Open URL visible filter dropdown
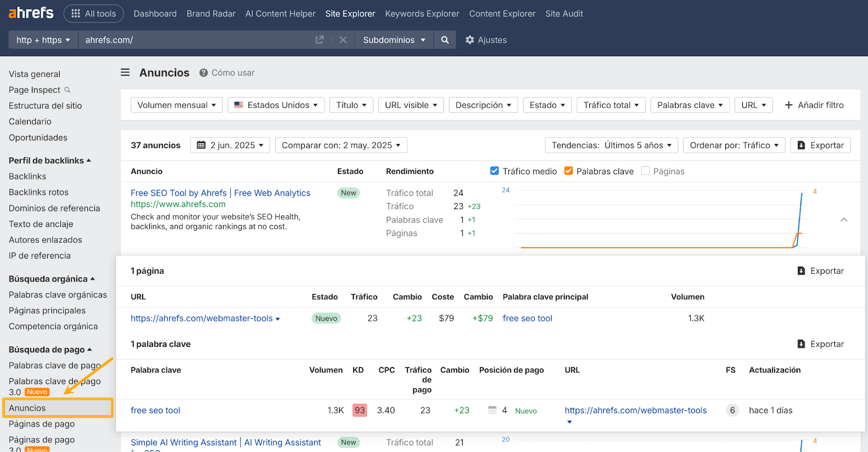 411,105
